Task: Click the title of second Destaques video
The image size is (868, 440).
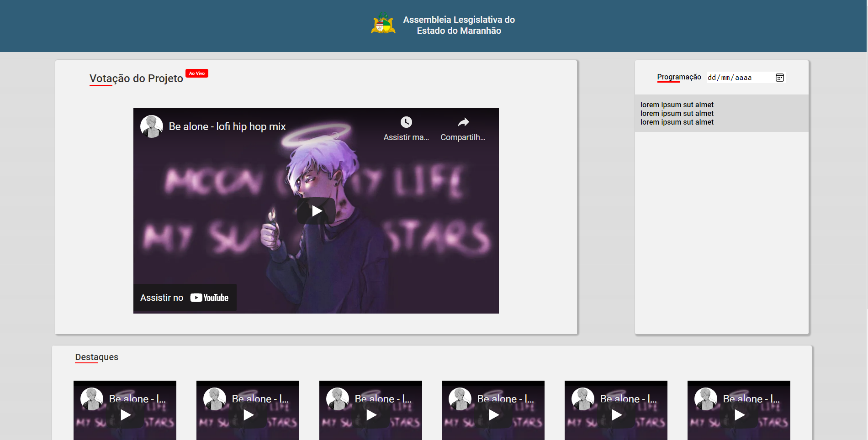Action: point(260,399)
